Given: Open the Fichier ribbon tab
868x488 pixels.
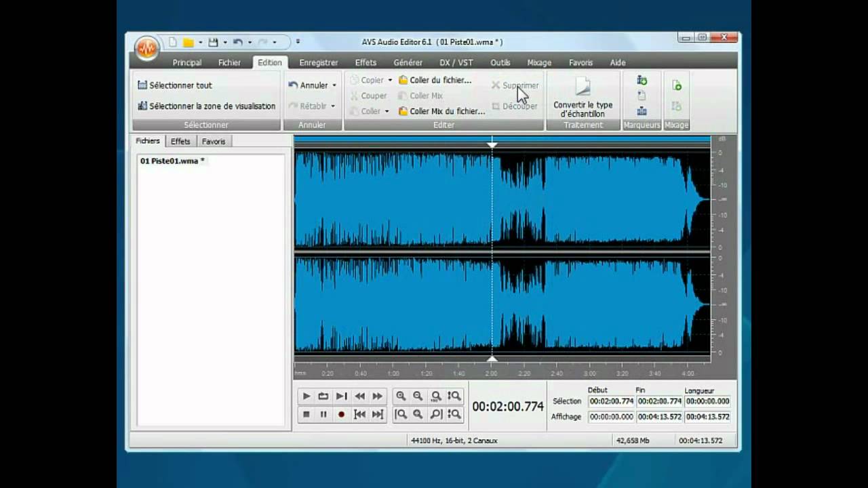Looking at the screenshot, I should [229, 62].
